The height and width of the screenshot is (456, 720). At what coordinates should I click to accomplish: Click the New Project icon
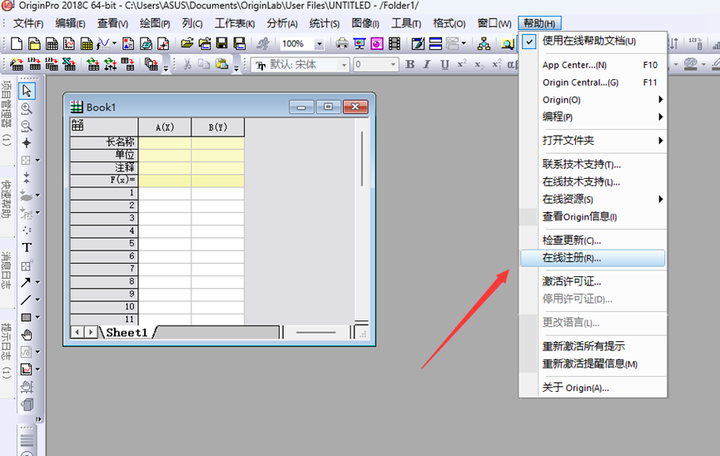(17, 44)
